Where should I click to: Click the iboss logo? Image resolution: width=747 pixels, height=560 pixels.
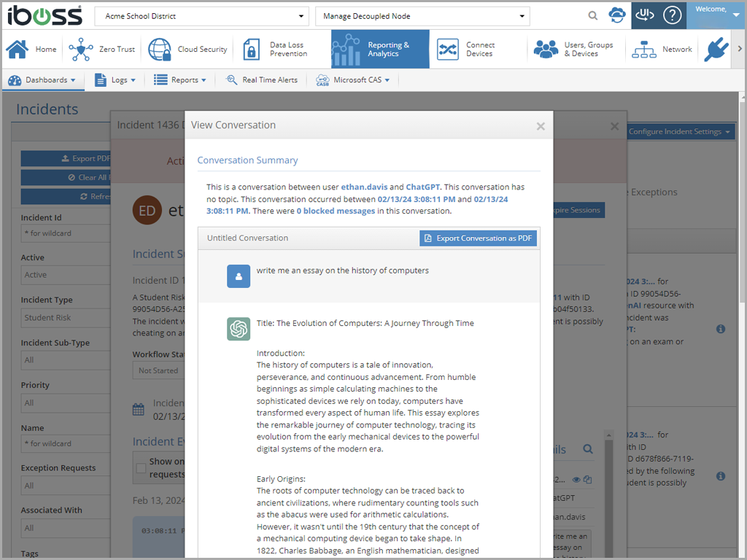[x=44, y=15]
